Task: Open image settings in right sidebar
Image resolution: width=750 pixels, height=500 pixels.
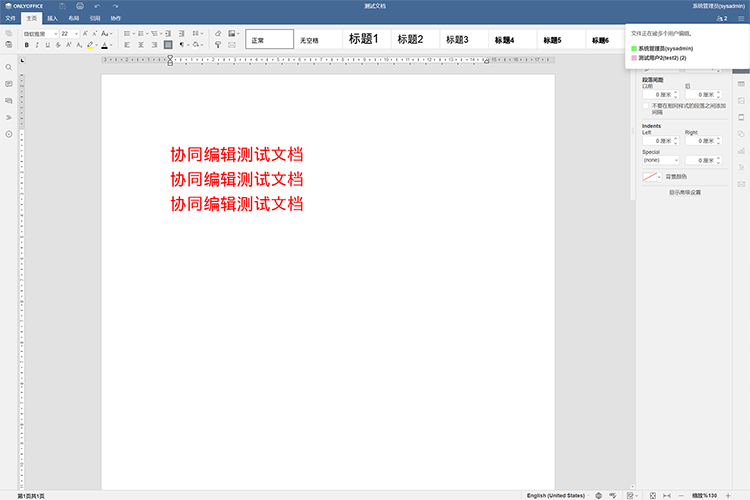Action: click(x=741, y=101)
